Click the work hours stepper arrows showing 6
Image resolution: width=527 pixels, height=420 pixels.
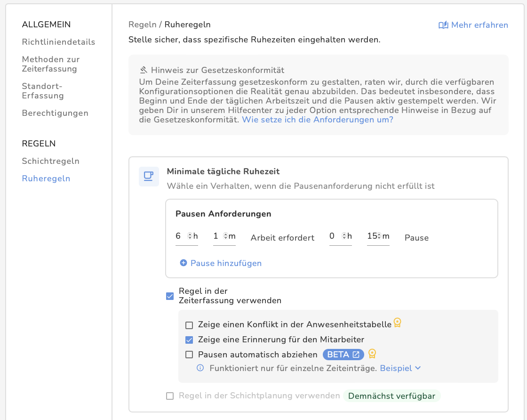(x=190, y=236)
